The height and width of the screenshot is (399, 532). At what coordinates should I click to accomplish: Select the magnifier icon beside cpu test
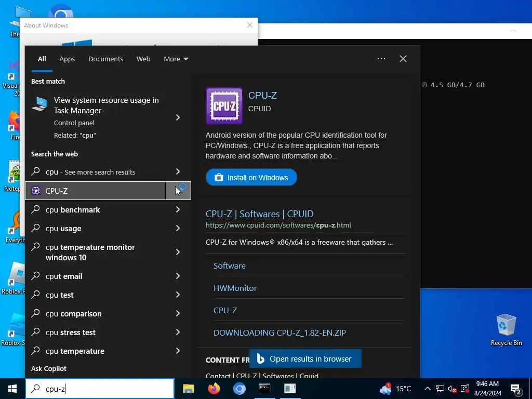(36, 295)
